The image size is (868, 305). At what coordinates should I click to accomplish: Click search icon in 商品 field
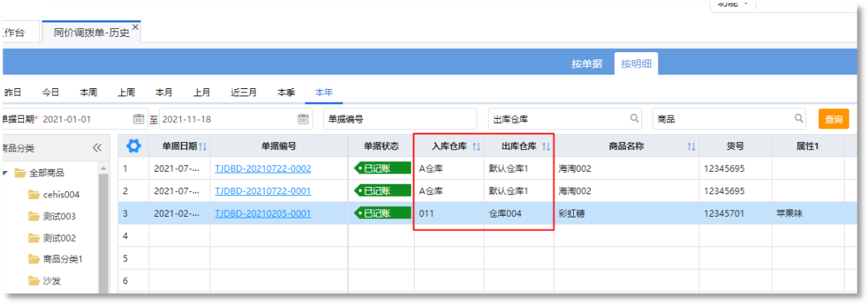tap(799, 118)
